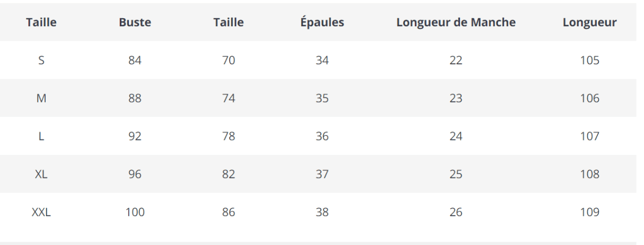Click the XXL size row label
Image resolution: width=644 pixels, height=245 pixels.
pos(41,213)
